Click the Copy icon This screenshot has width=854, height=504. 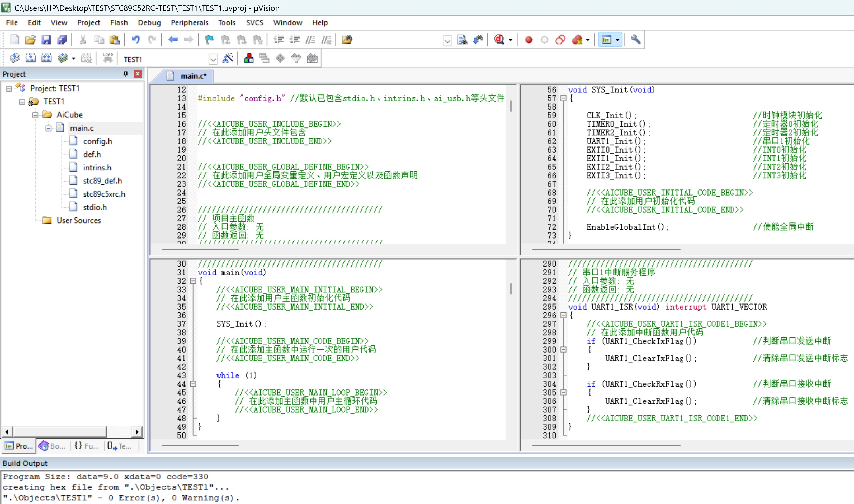(x=99, y=40)
